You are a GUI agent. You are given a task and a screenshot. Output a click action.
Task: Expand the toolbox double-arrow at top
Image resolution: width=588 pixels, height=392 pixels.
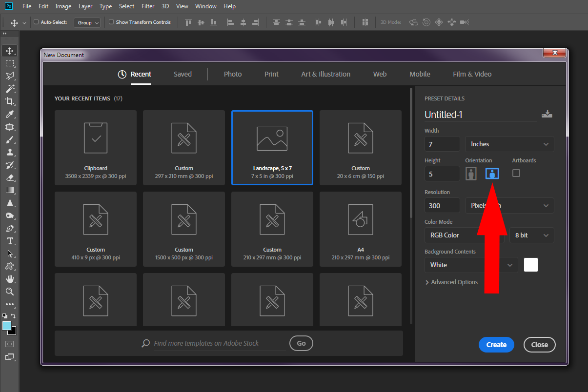[x=4, y=34]
